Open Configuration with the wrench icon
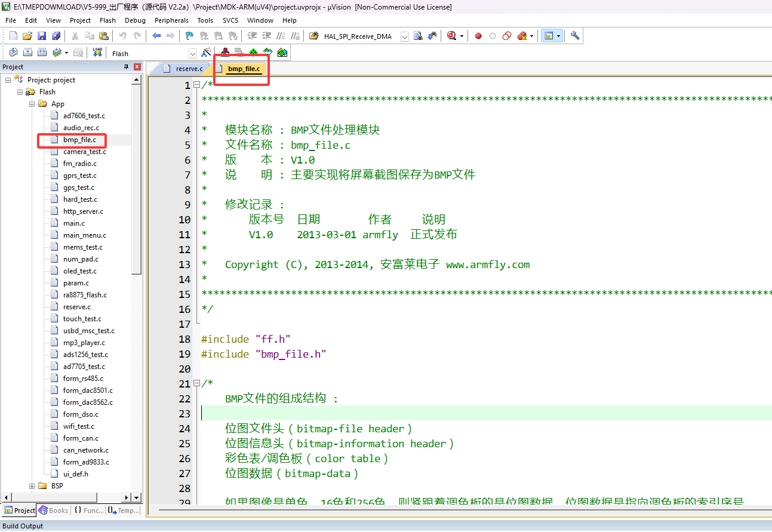Image resolution: width=772 pixels, height=532 pixels. coord(575,36)
